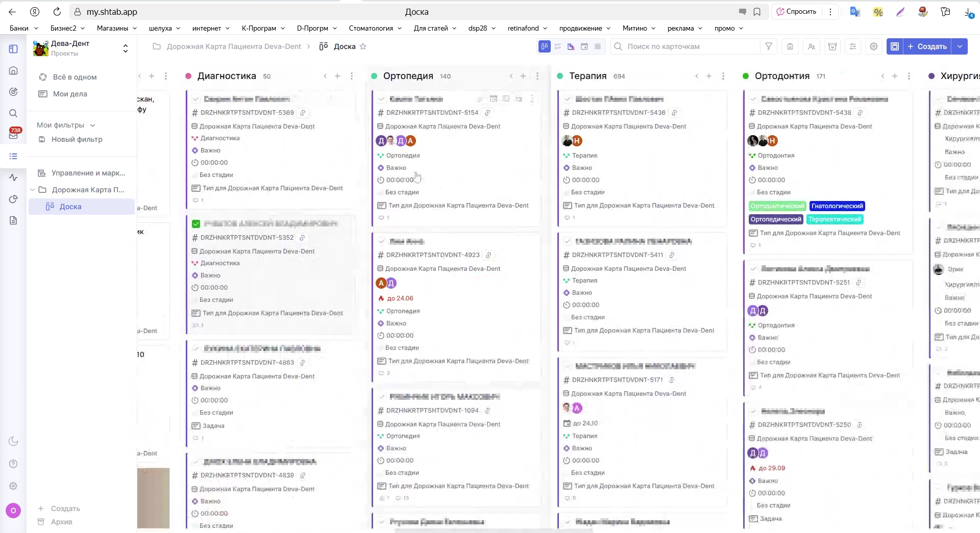Collapse the Мои фильтры section

click(92, 125)
